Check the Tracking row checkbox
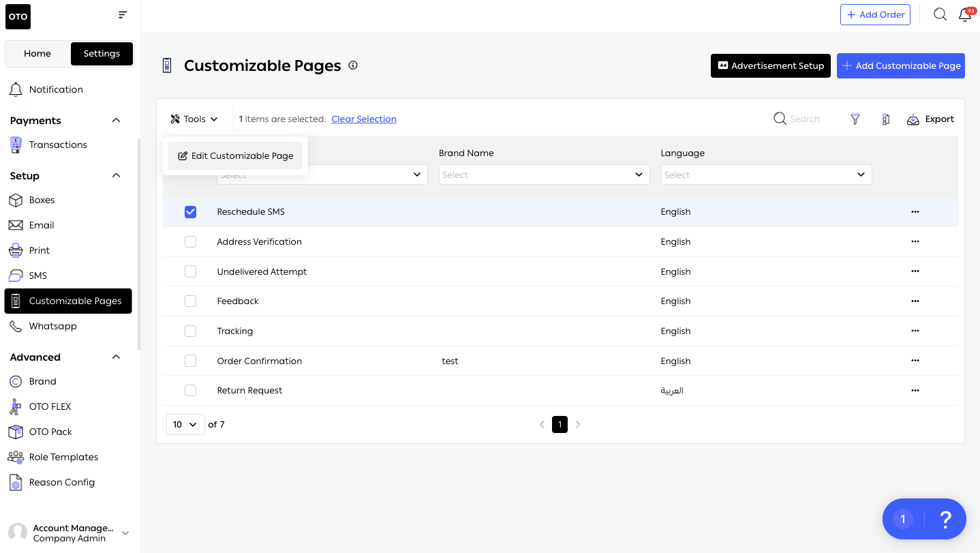The height and width of the screenshot is (553, 980). (190, 331)
